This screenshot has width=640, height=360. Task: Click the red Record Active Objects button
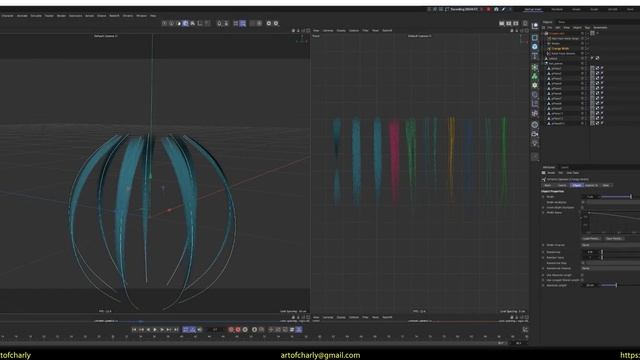pyautogui.click(x=231, y=329)
